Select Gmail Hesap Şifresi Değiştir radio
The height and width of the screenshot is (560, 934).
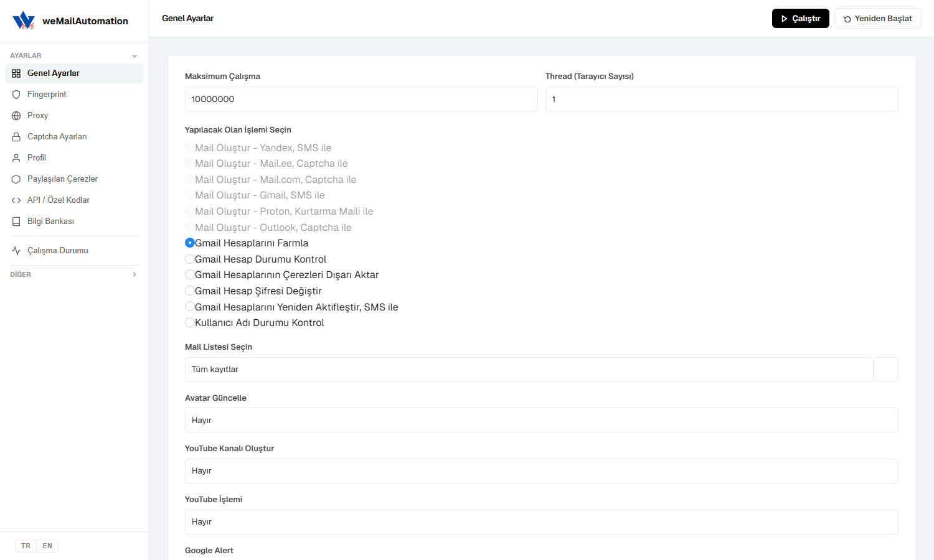pyautogui.click(x=190, y=291)
